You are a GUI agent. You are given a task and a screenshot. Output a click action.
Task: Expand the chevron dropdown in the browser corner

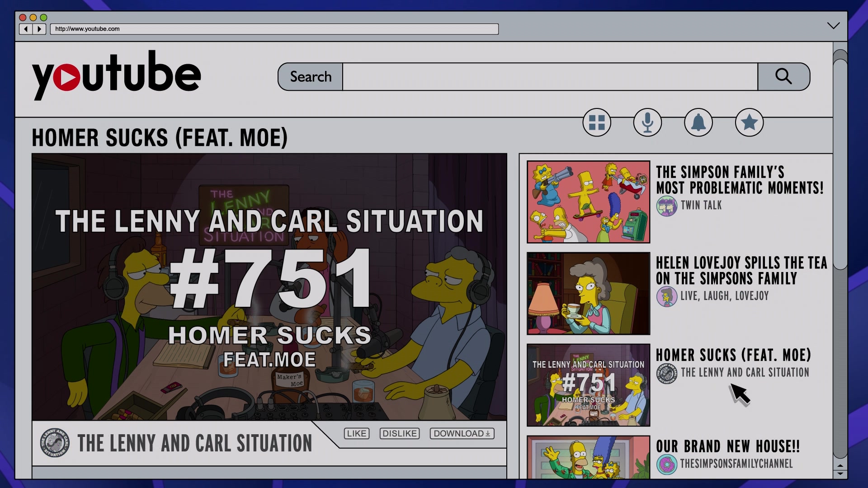pyautogui.click(x=834, y=26)
